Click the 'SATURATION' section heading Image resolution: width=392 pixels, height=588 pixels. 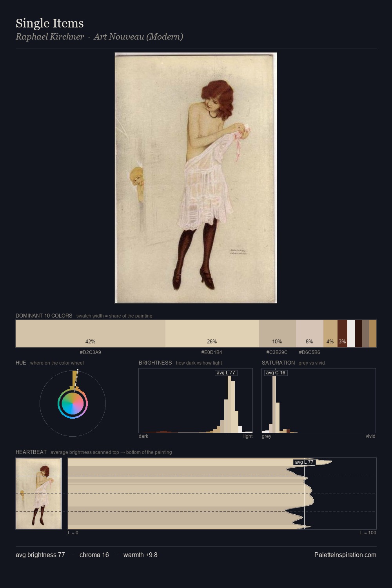(278, 363)
